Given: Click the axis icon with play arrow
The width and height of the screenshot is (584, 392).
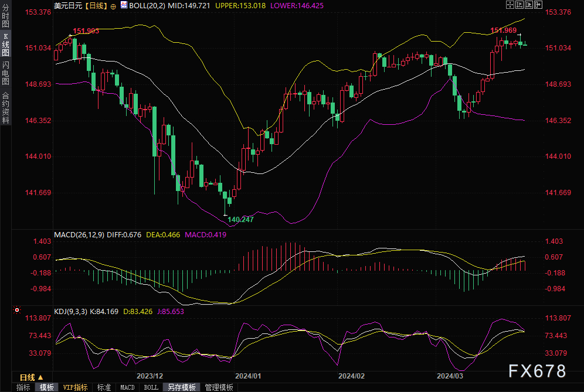Looking at the screenshot, I should pyautogui.click(x=529, y=5).
